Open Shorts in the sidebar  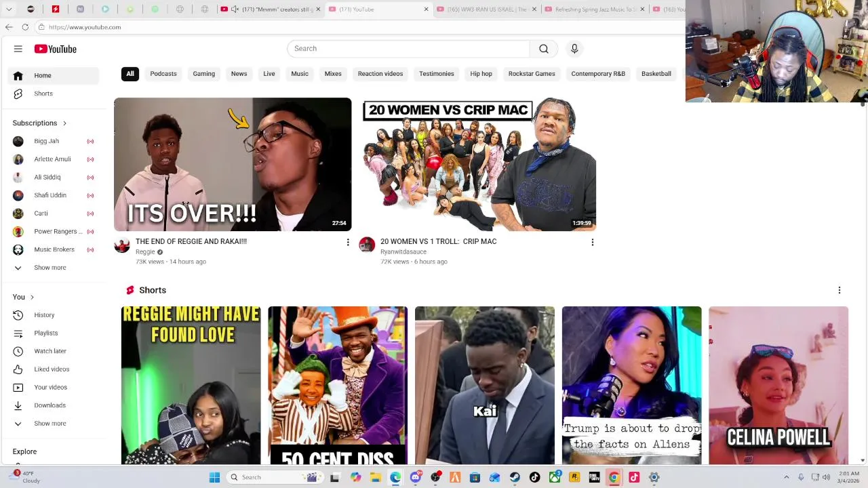point(54,94)
